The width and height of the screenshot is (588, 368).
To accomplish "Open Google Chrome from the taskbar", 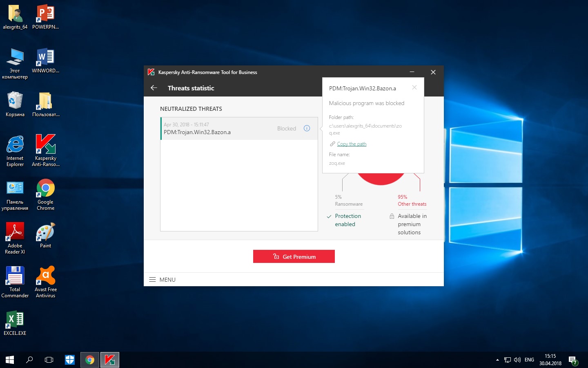I will click(x=90, y=360).
